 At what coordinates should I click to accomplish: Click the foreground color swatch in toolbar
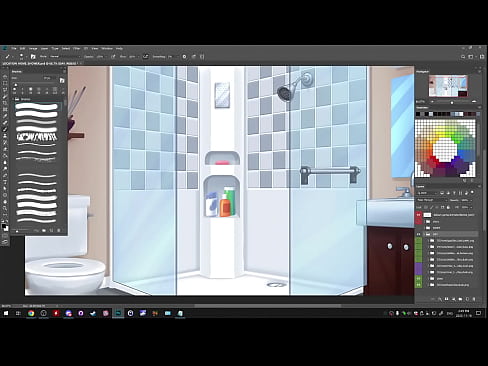(x=4, y=226)
